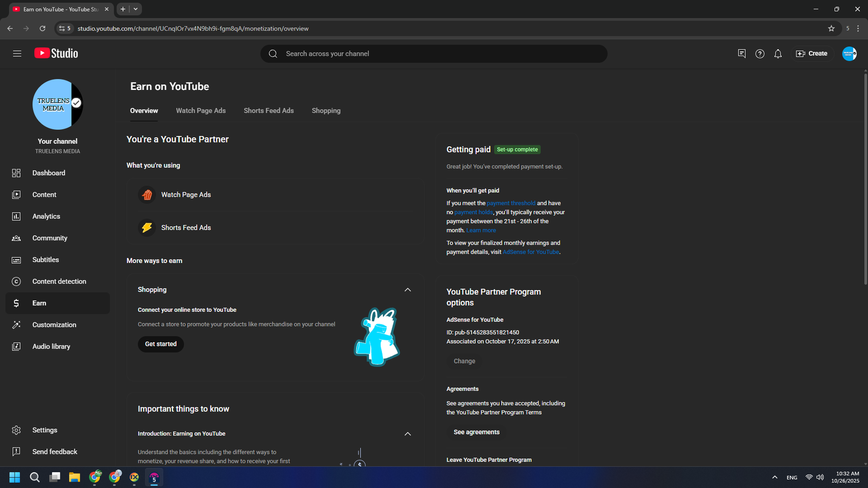
Task: Click Get started for Shopping
Action: click(x=161, y=344)
